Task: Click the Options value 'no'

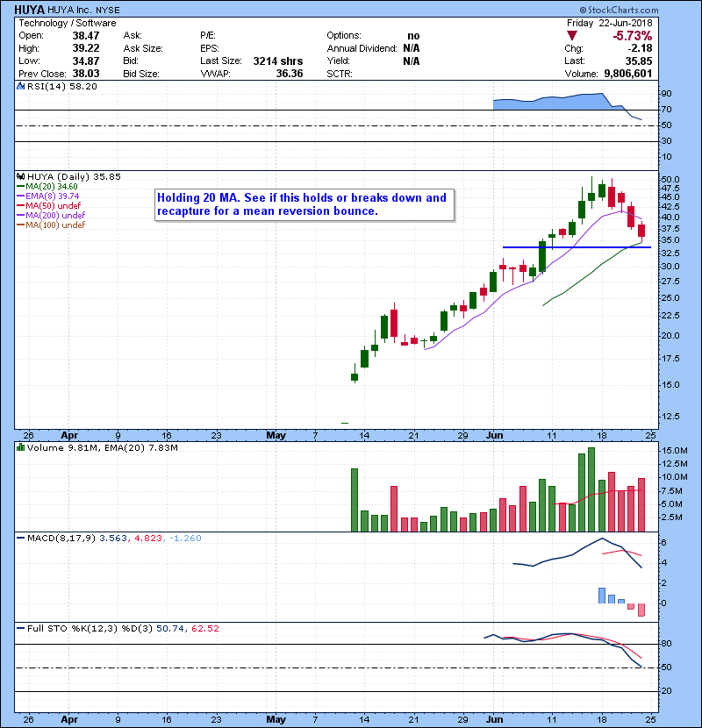Action: pos(413,36)
